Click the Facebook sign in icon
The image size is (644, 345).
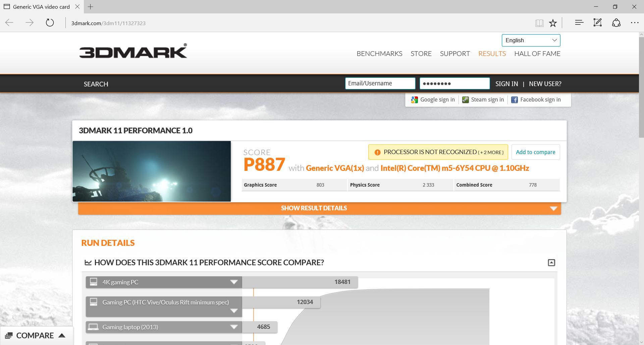515,100
